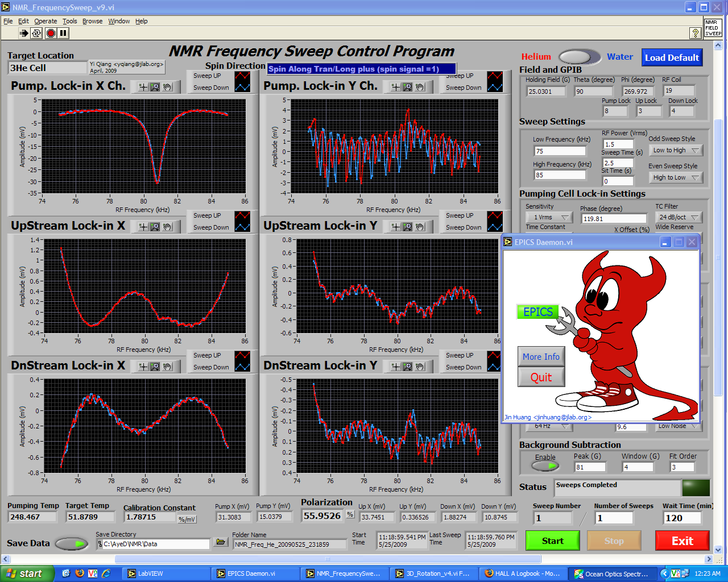Open the Even Sweep Style 'High to Low' dropdown

[x=676, y=177]
